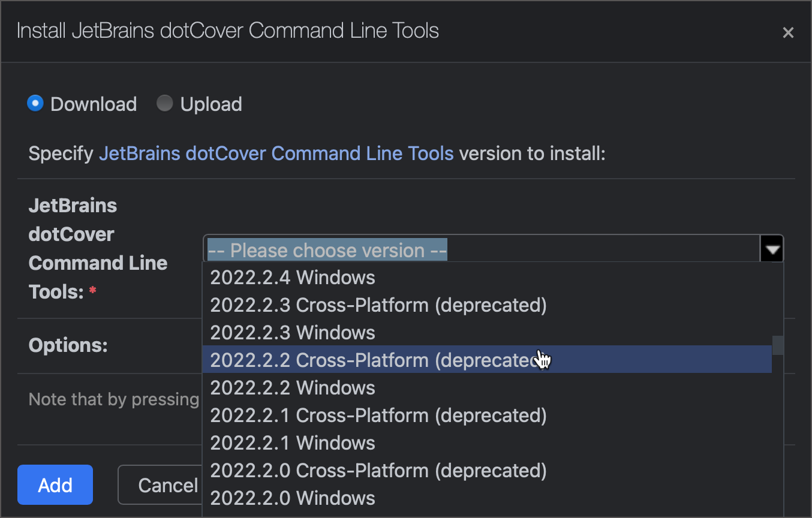Select 2022.2.3 Cross-Platform (deprecated)
This screenshot has height=518, width=812.
(x=378, y=305)
